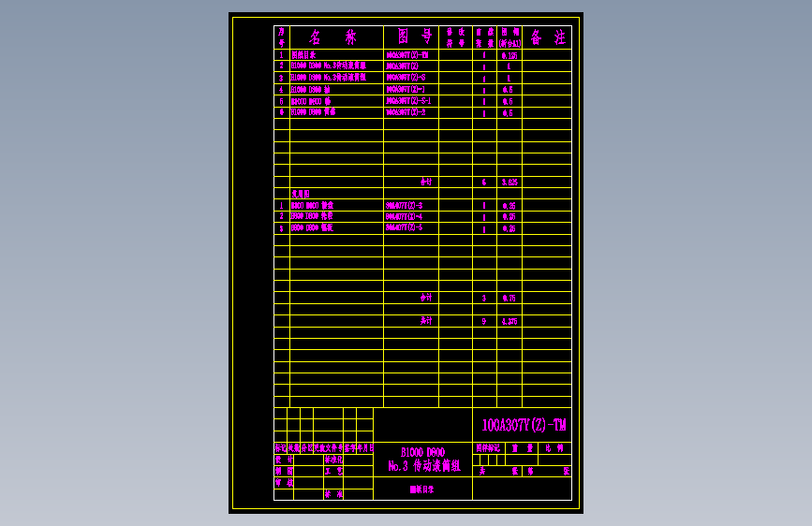Click the first subtotal value 3.625
The width and height of the screenshot is (812, 526).
point(509,183)
